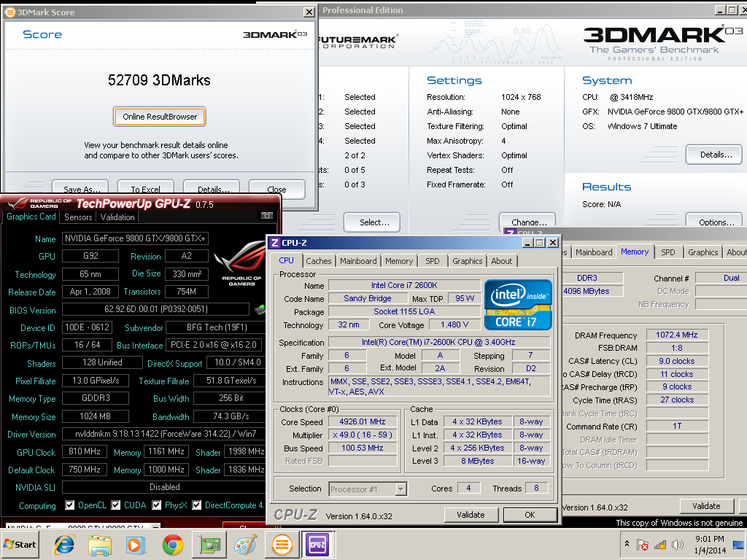
Task: Click the Action Center flag tray icon
Action: coord(643,545)
